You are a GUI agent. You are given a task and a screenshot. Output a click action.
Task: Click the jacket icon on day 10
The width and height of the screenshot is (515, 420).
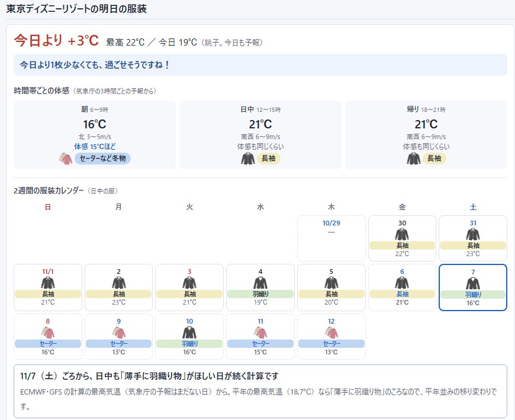(x=189, y=332)
